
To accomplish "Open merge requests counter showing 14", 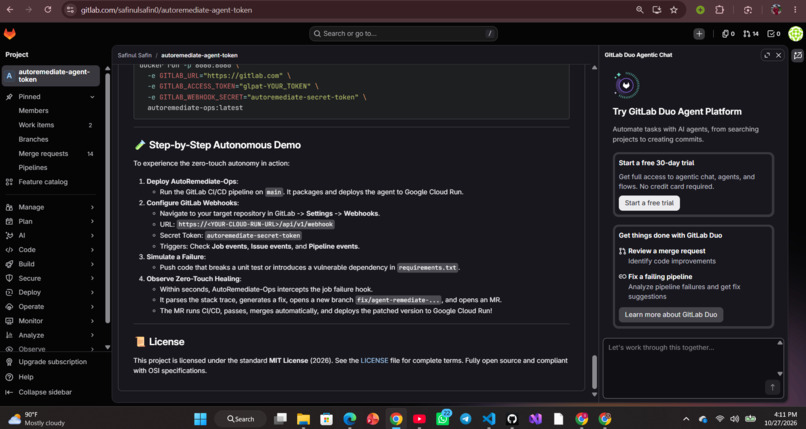I will 750,34.
